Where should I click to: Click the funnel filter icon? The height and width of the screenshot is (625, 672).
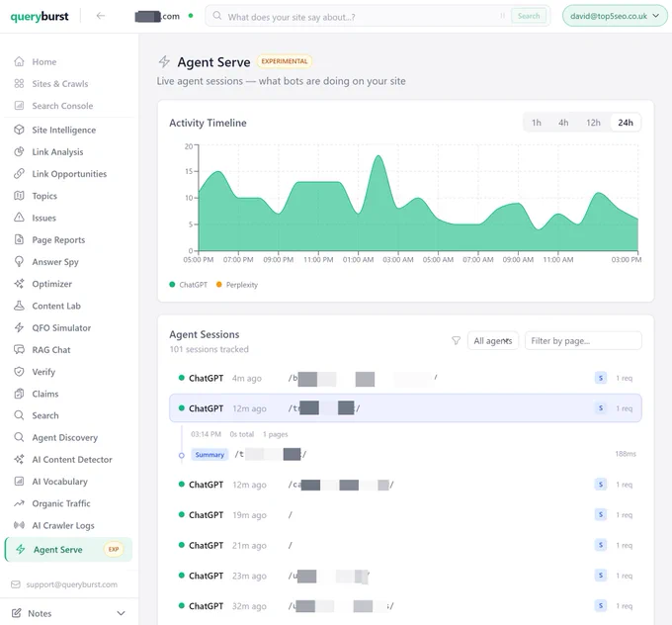pyautogui.click(x=456, y=340)
